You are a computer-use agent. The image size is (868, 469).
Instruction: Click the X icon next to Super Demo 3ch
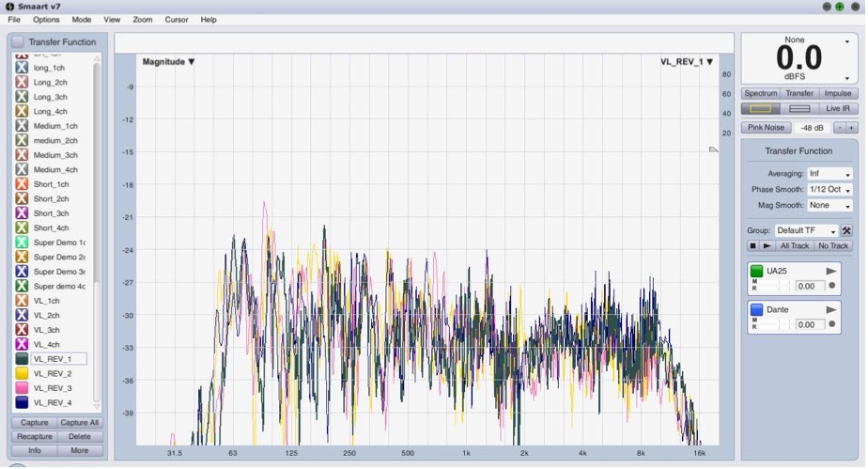[22, 272]
